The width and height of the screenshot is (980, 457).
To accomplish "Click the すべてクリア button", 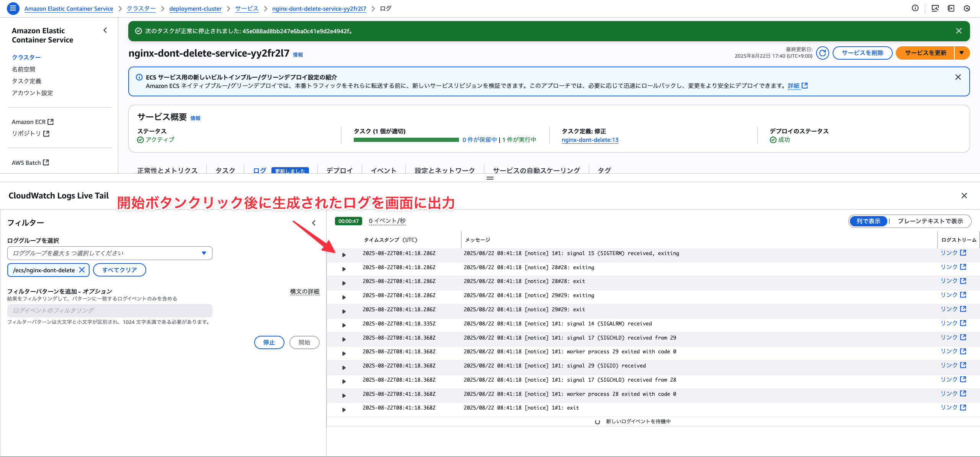I will point(119,270).
